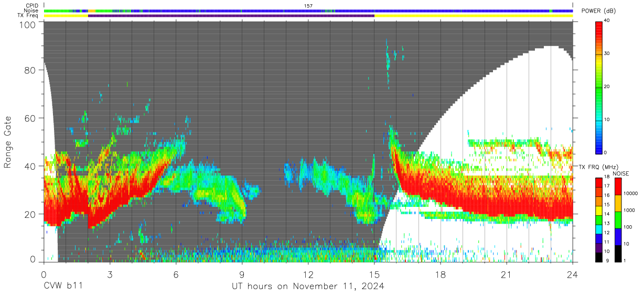Click the green swatch of the noise legend
This screenshot has height=297, width=644.
coord(619,219)
